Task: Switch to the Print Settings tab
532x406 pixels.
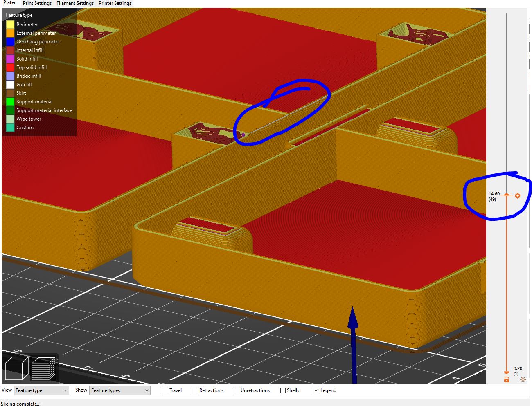Action: (x=37, y=3)
